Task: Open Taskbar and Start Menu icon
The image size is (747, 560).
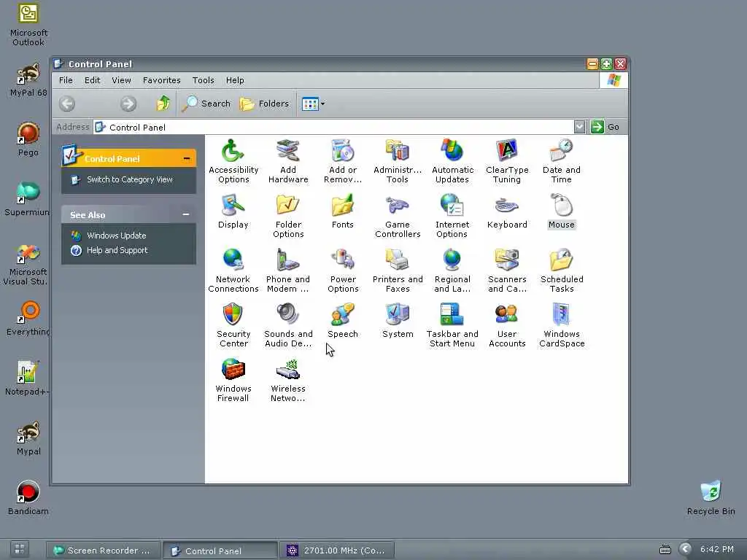Action: click(x=452, y=325)
